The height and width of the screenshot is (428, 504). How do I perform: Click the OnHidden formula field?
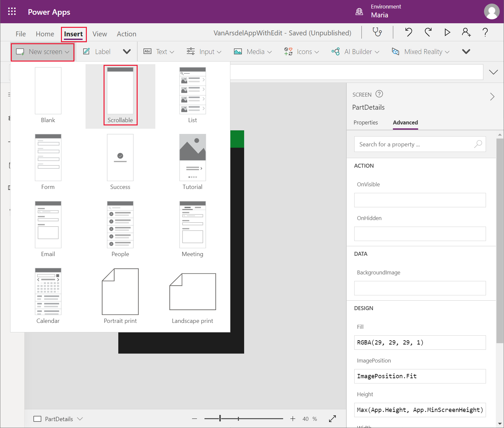click(x=420, y=233)
